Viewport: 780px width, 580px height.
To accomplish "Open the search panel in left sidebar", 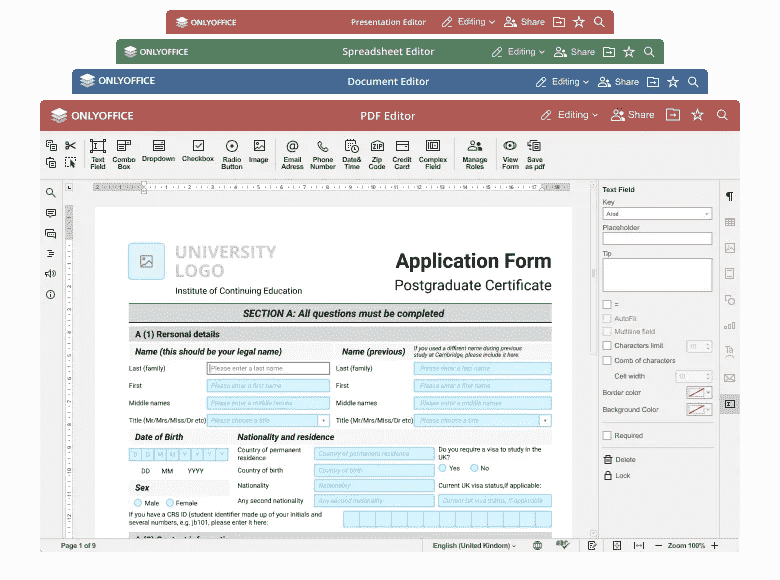I will tap(50, 193).
